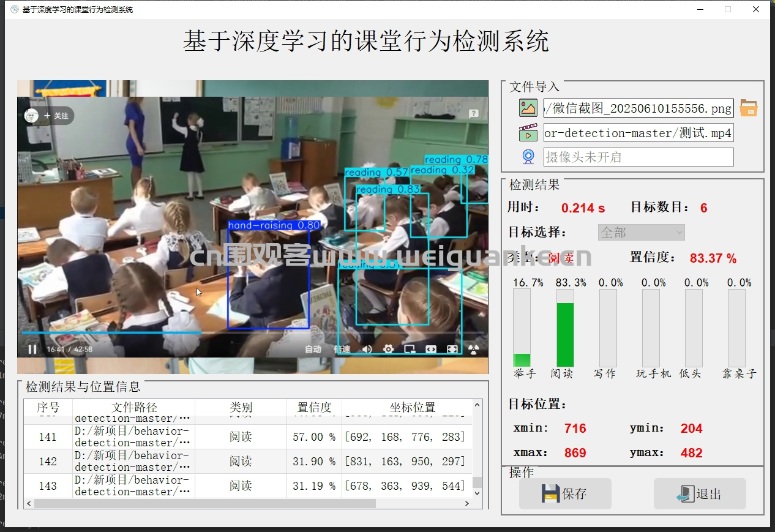The image size is (775, 532).
Task: Click the webcam camera icon
Action: 528,157
